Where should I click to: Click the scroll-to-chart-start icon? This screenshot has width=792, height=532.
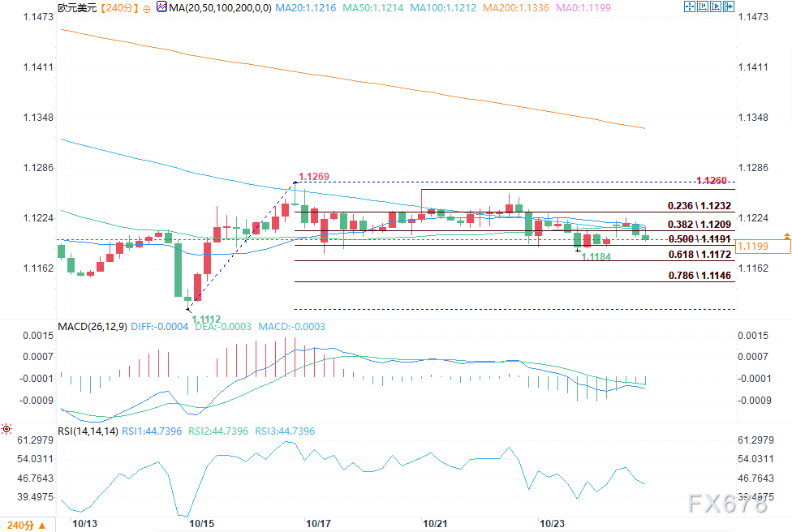tap(702, 6)
